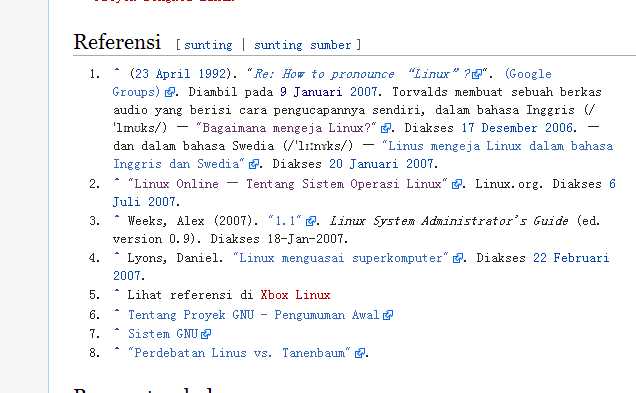Open 'Perdebatan Linus vs. Tanenbaum' link
636x393 pixels.
point(239,353)
